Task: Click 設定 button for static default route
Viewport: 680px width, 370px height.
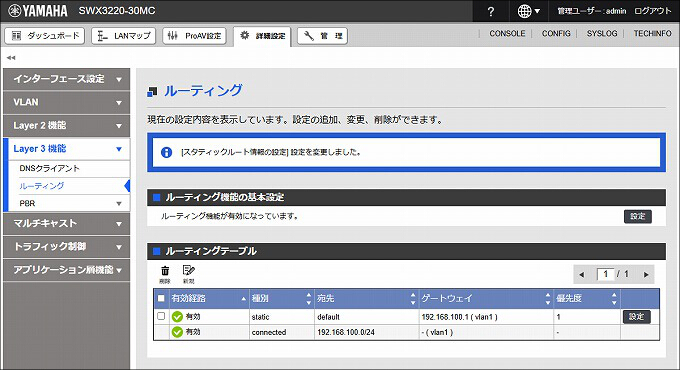Action: tap(636, 317)
